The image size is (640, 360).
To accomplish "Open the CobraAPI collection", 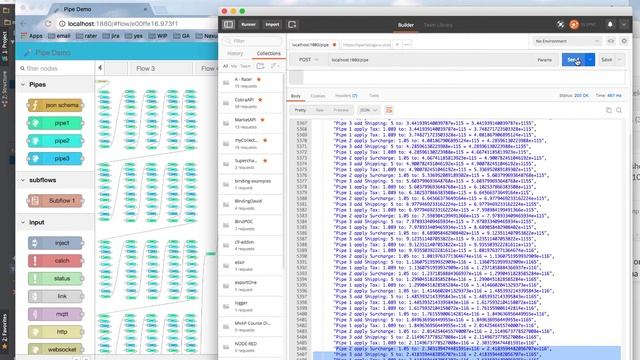I will pyautogui.click(x=251, y=103).
